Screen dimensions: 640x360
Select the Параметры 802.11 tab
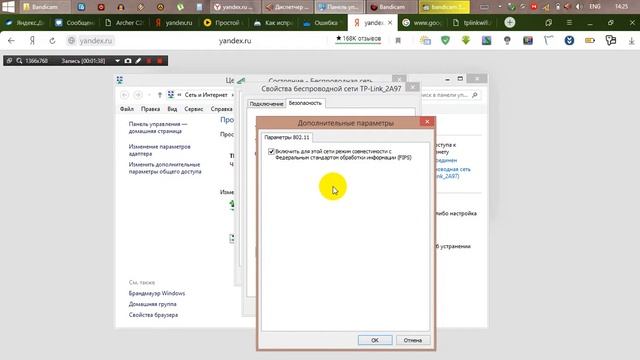pyautogui.click(x=287, y=137)
